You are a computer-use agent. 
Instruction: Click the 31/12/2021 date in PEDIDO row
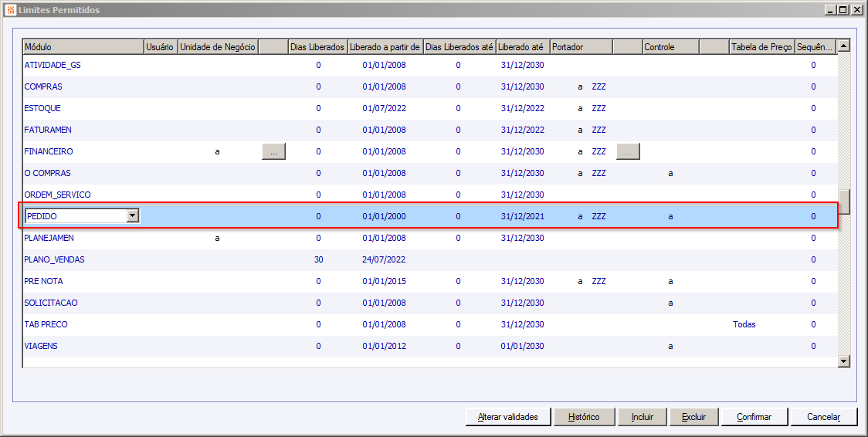click(523, 216)
